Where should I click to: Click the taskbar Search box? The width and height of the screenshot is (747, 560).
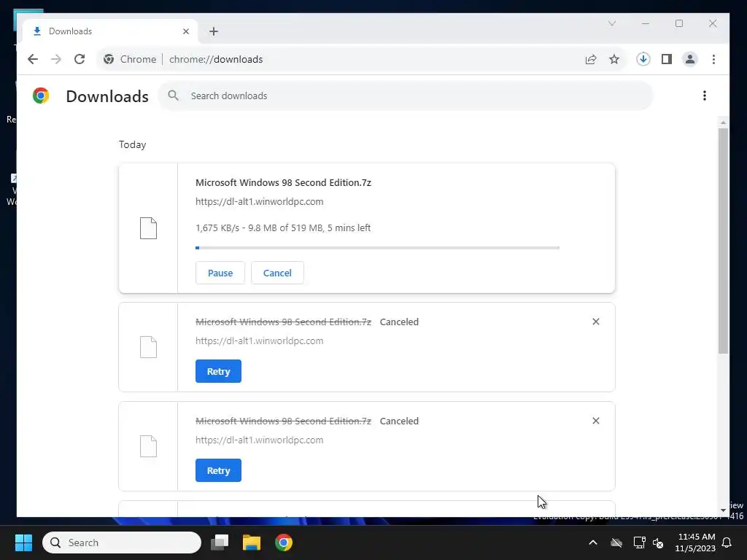(x=122, y=542)
